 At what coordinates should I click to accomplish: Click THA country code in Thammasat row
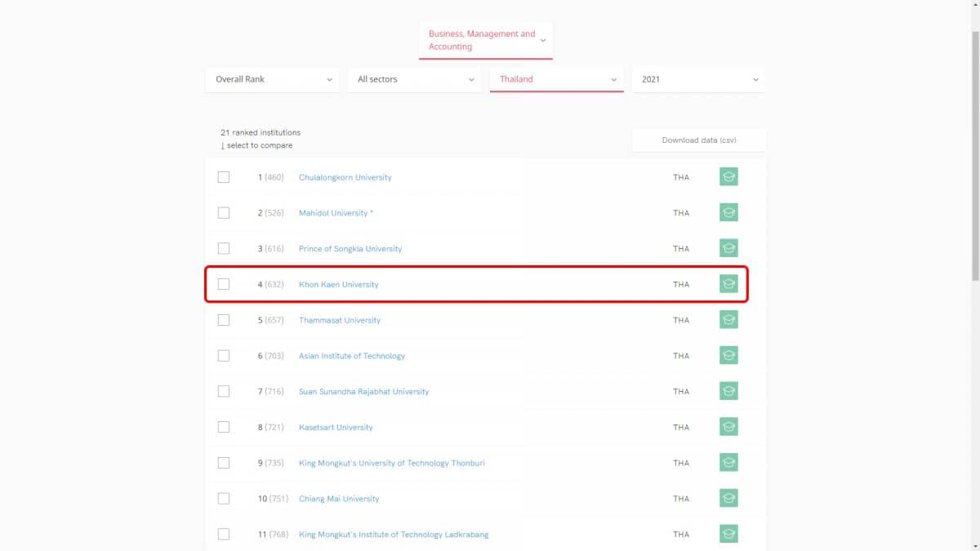click(x=681, y=320)
